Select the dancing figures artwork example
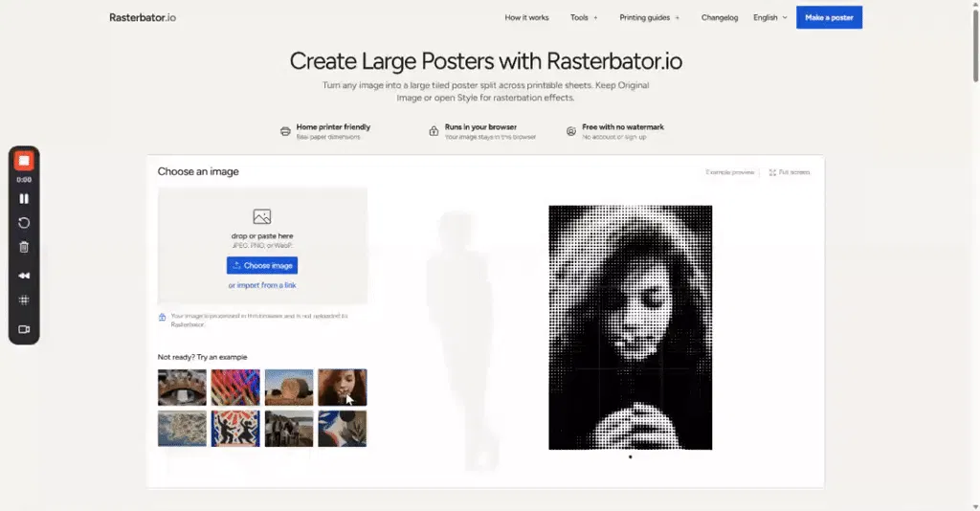 click(x=235, y=429)
